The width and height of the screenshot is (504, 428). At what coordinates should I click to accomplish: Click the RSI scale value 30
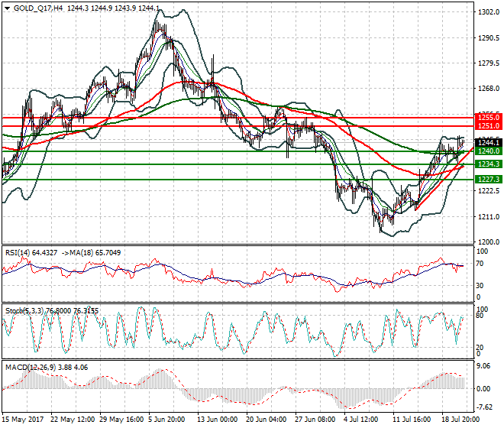(x=480, y=285)
